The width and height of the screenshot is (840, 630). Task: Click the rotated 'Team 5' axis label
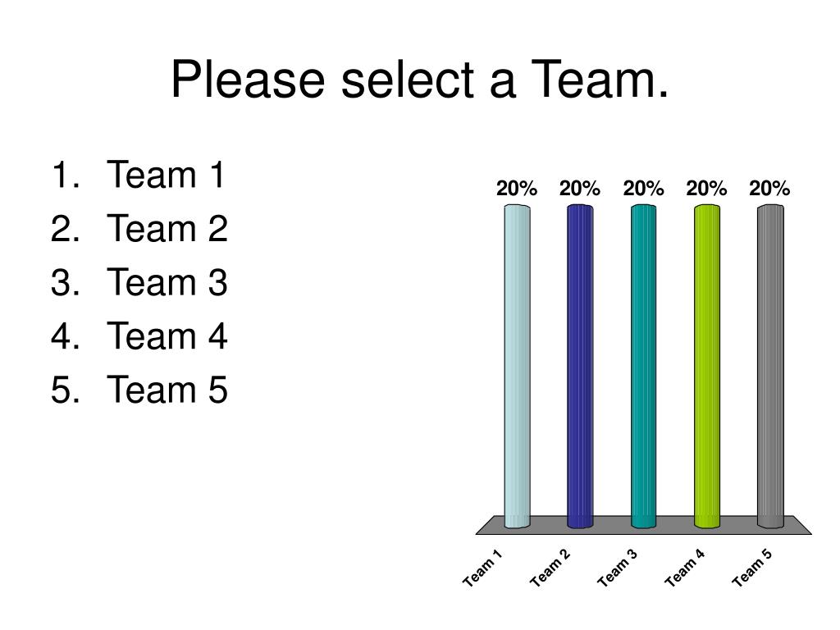coord(753,568)
